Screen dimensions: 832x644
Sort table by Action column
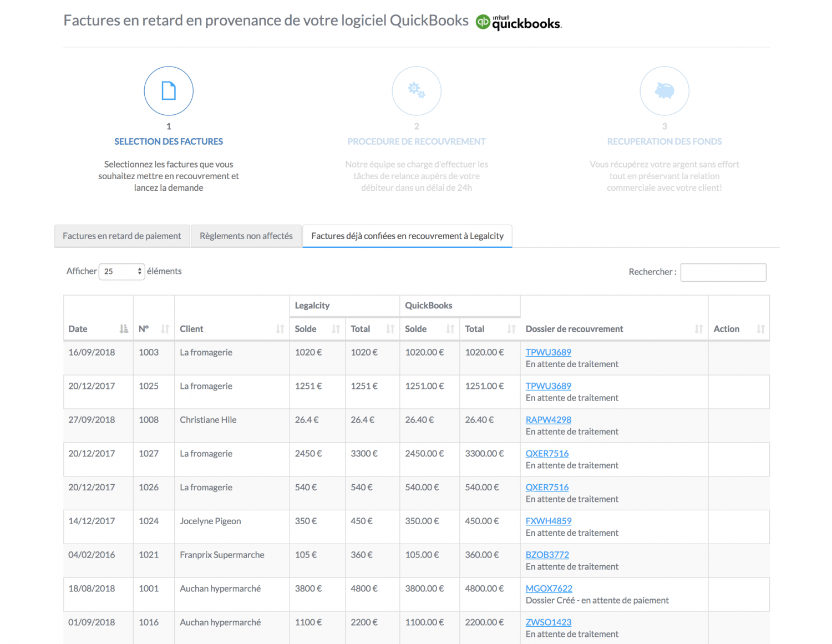[739, 329]
